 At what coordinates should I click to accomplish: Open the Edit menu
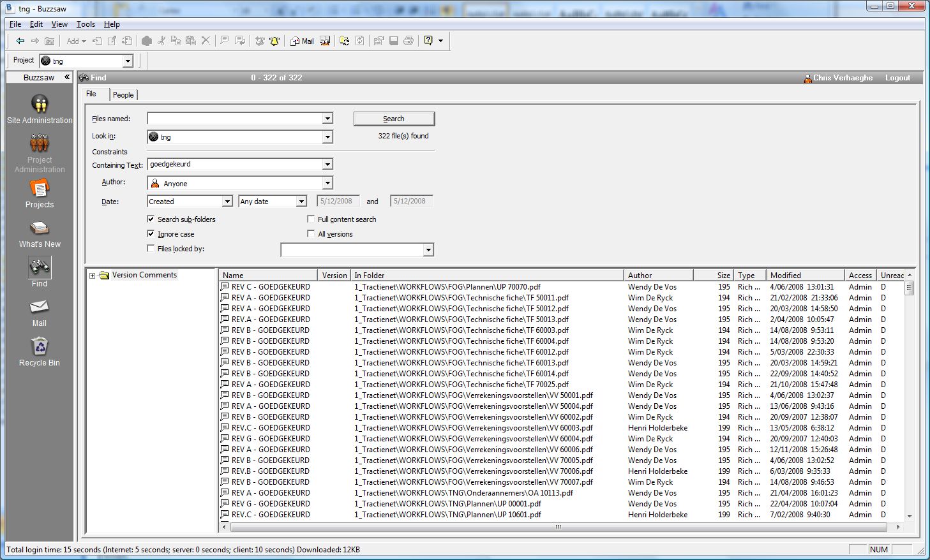(x=36, y=24)
